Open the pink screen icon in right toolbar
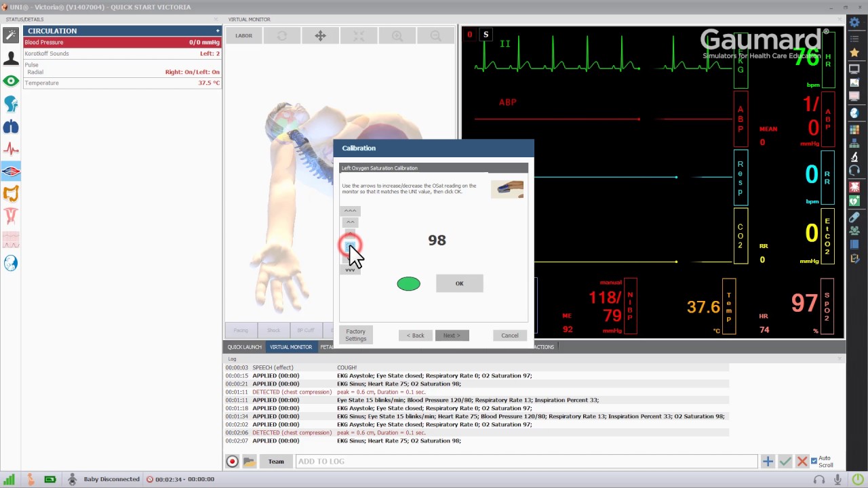This screenshot has height=488, width=868. click(854, 98)
